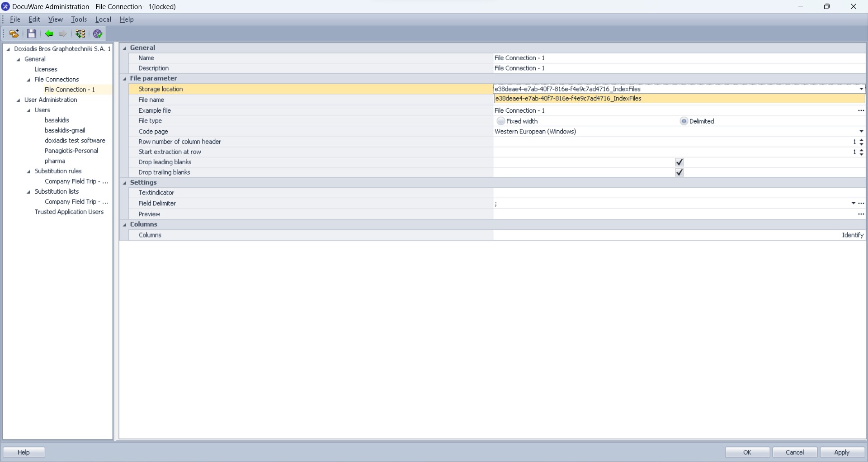Click the new folder connection toolbar icon
868x462 pixels.
click(x=14, y=34)
